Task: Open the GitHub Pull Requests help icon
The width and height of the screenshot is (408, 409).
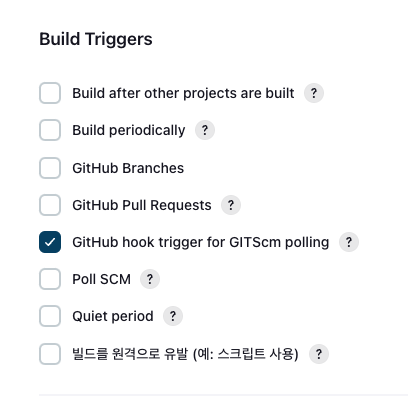Action: point(231,205)
